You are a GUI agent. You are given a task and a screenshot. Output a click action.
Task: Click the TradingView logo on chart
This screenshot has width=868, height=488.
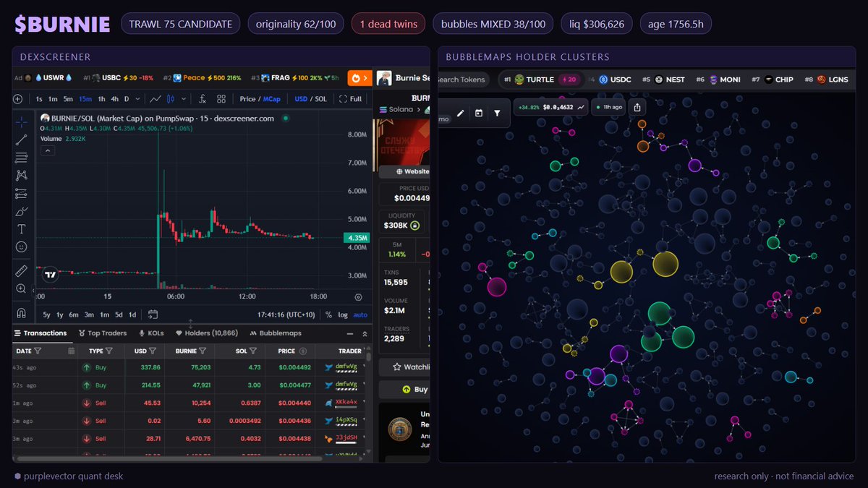click(50, 275)
